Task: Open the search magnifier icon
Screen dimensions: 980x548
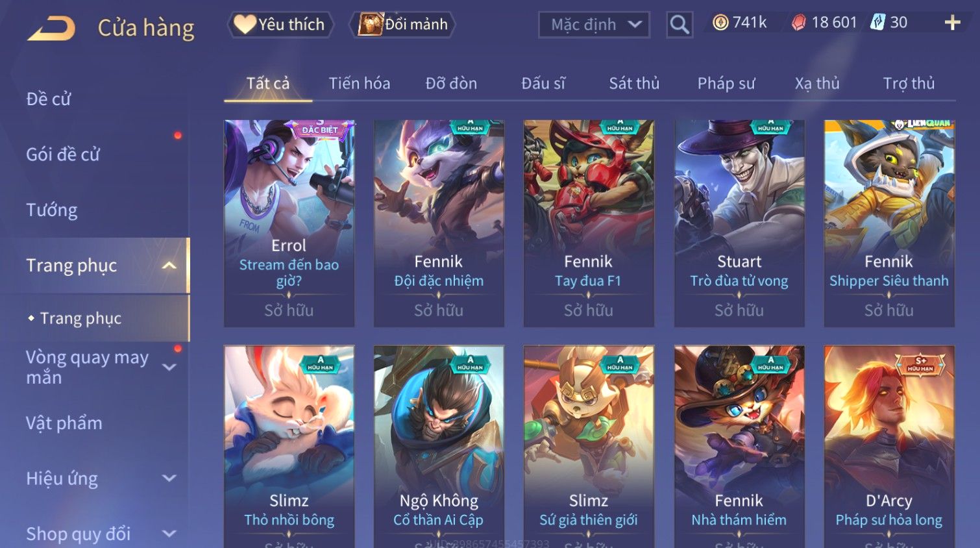Action: [680, 25]
